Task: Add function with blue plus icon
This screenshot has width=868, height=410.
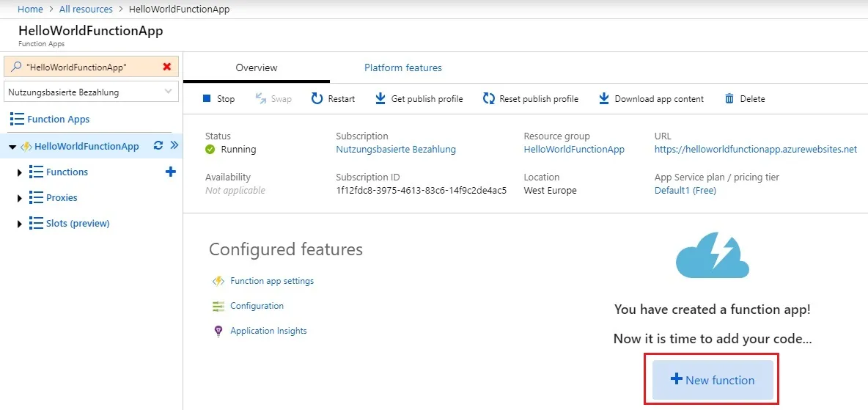Action: pos(171,172)
